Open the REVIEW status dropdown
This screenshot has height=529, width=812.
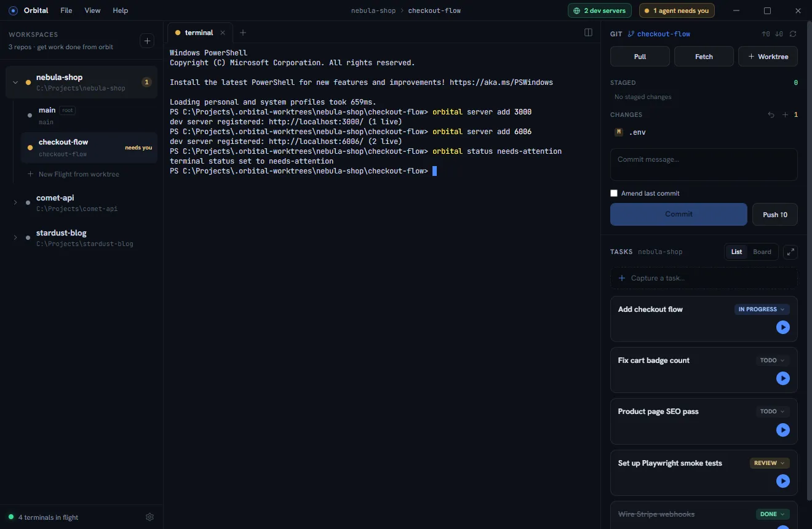(770, 463)
